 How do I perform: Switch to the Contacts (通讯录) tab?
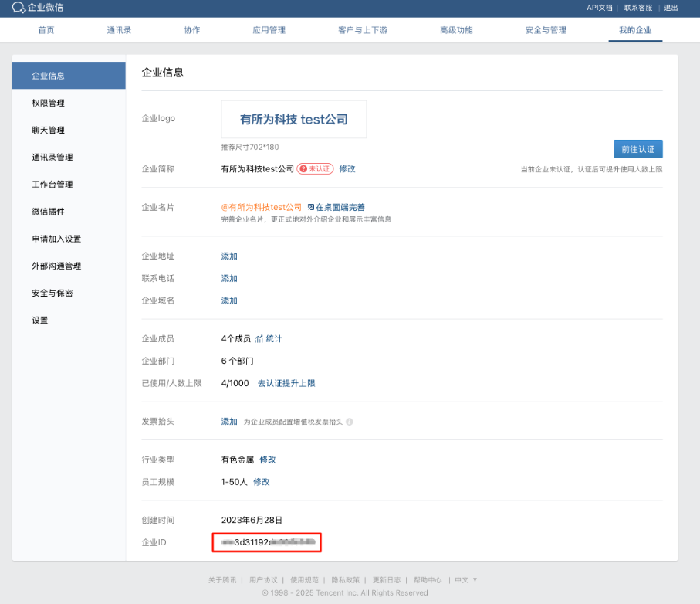(x=119, y=30)
